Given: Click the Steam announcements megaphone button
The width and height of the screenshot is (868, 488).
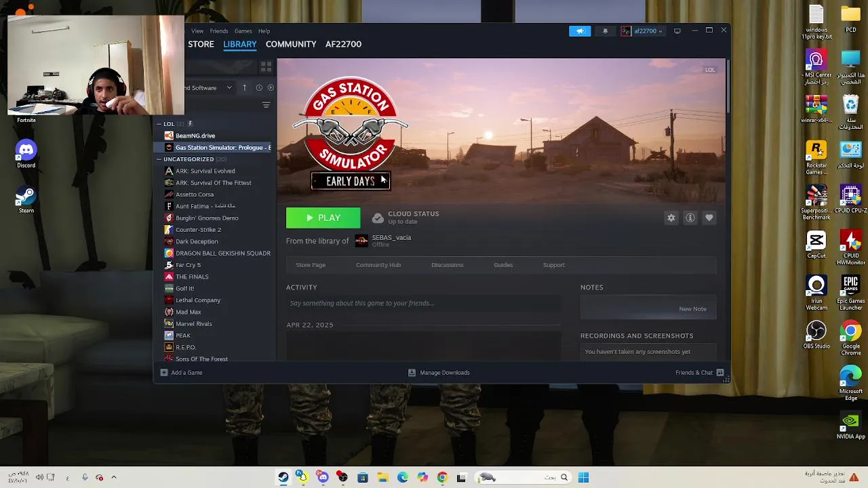Looking at the screenshot, I should pyautogui.click(x=580, y=30).
